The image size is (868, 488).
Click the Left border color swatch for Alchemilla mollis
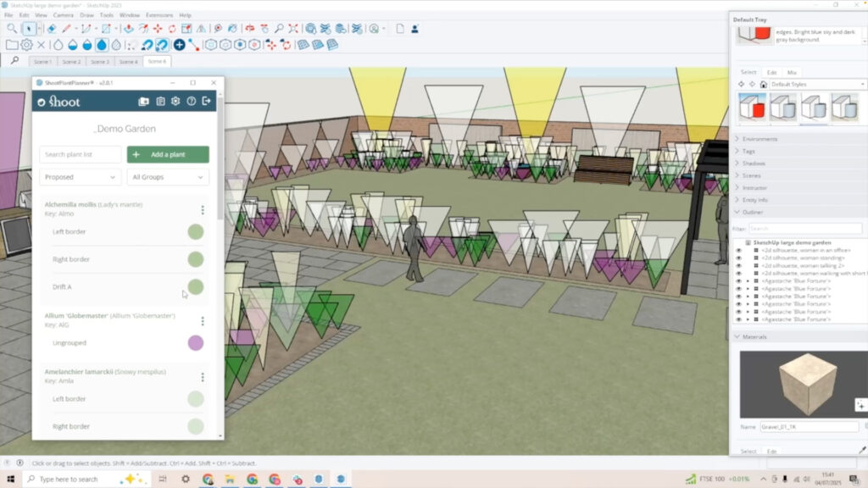coord(195,231)
